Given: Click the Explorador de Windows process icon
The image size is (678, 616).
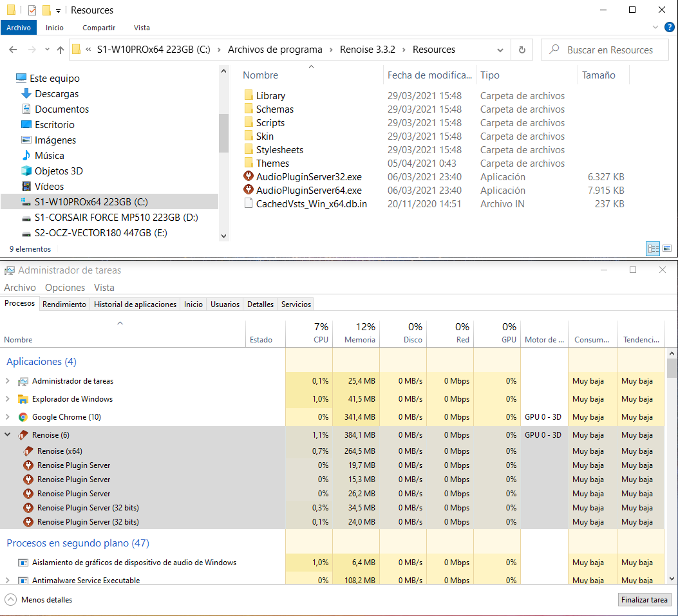Looking at the screenshot, I should tap(23, 399).
